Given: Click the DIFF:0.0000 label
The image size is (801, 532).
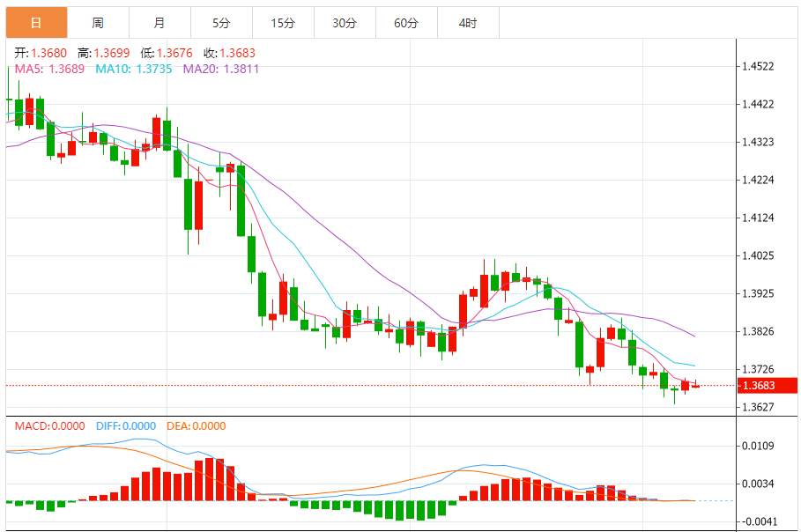Looking at the screenshot, I should point(126,425).
